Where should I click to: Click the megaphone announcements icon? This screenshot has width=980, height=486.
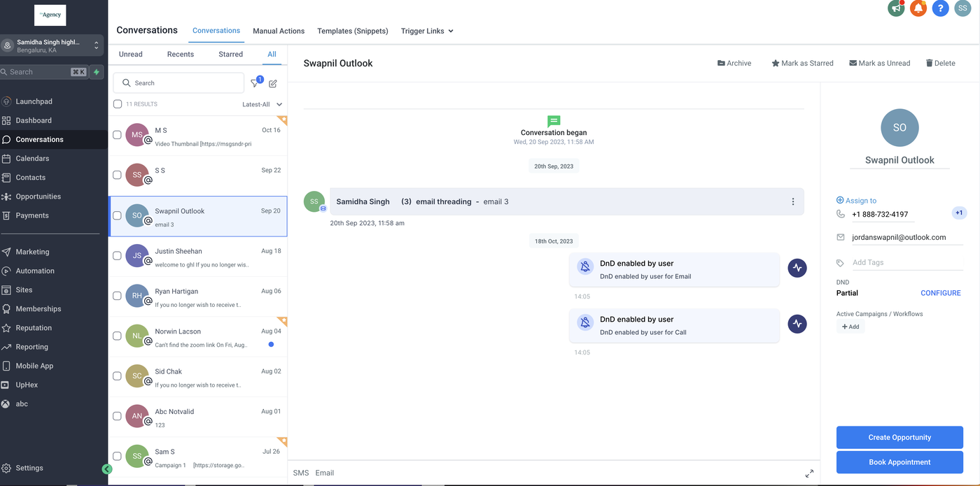tap(895, 8)
